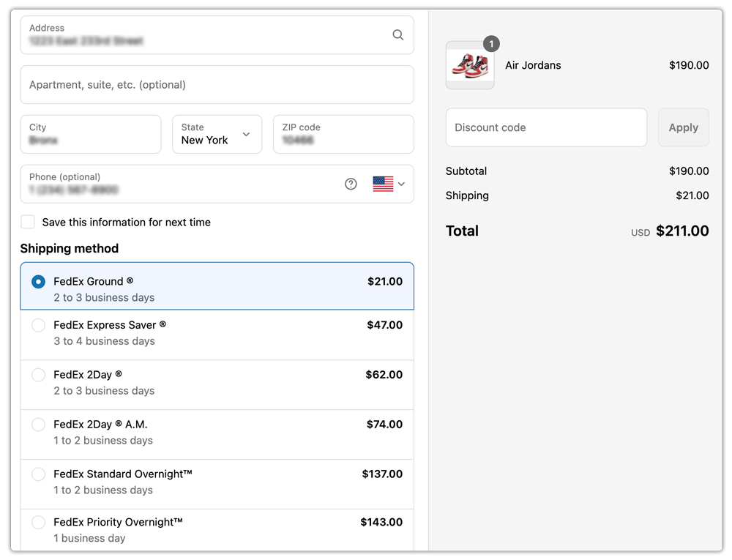Viewport: 732px width, 560px height.
Task: Expand the State dropdown showing New York
Action: [217, 135]
